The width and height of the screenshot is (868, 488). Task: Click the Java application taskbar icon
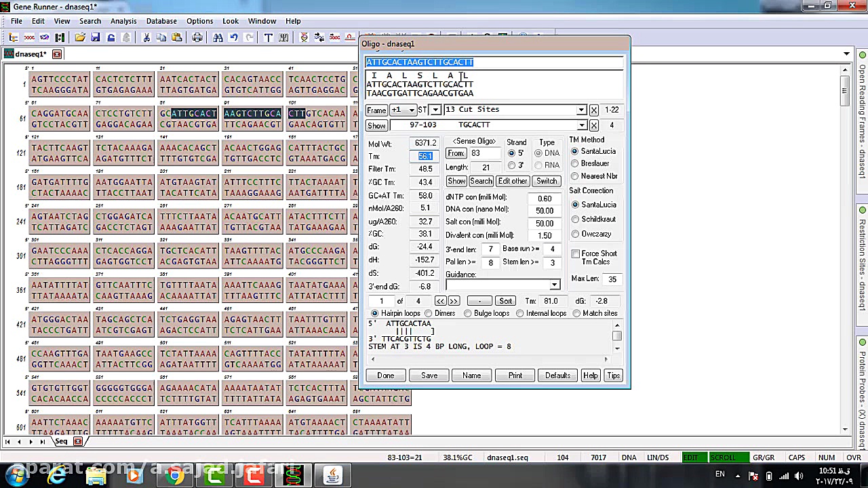(332, 476)
